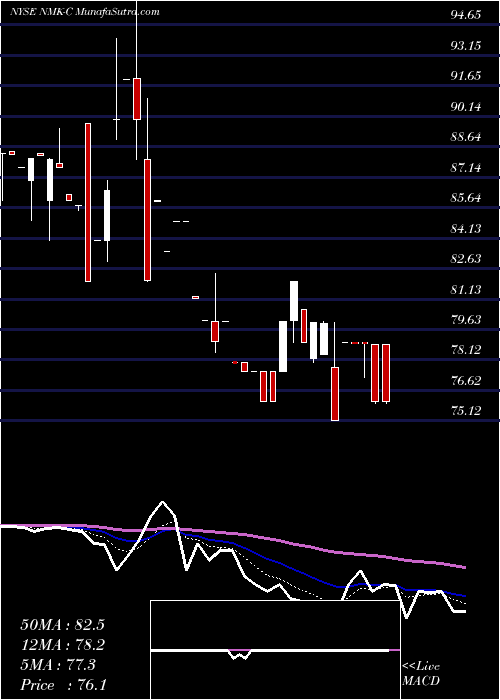Image resolution: width=500 pixels, height=700 pixels.
Task: Click the 76.62 price axis label
Action: [x=466, y=381]
